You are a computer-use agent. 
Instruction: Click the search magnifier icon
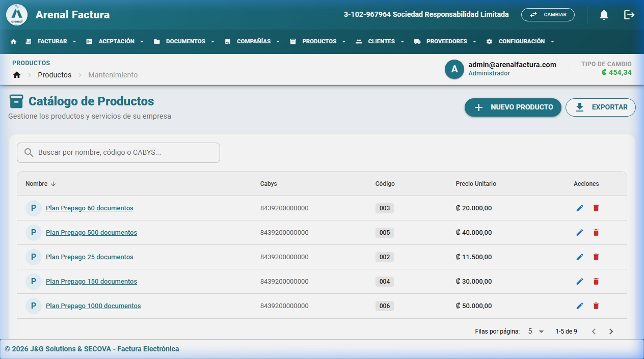[x=29, y=153]
